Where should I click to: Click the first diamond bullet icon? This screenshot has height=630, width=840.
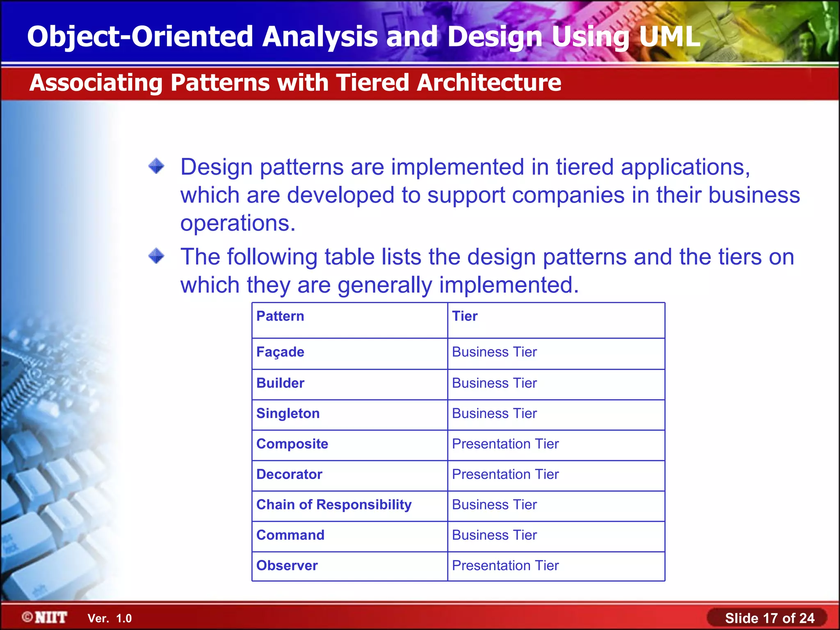click(x=156, y=166)
